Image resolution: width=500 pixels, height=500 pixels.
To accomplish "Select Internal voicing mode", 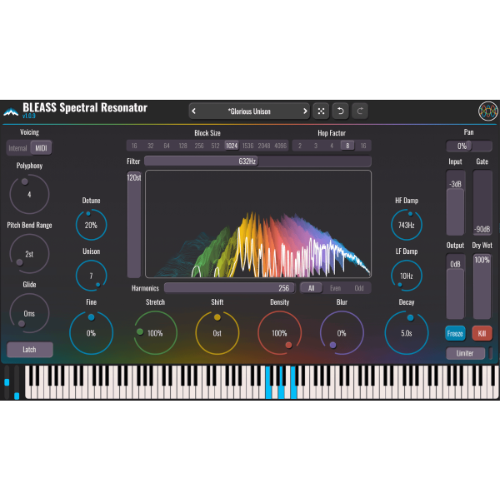I will pyautogui.click(x=18, y=148).
